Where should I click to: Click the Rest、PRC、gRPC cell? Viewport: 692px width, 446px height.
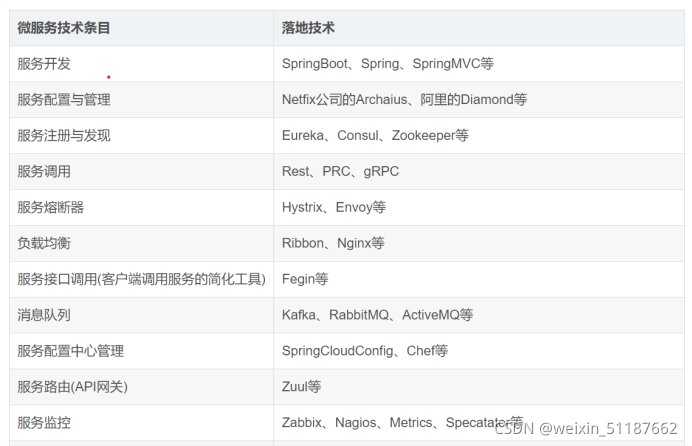click(x=340, y=172)
